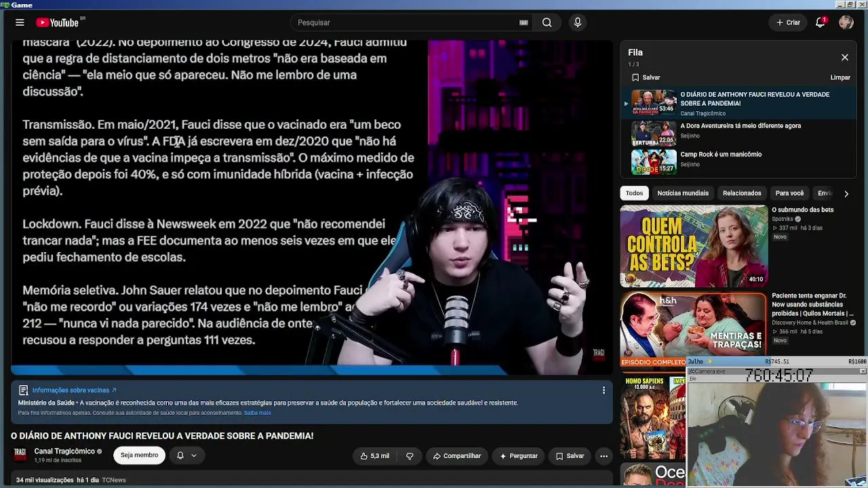
Task: Click the video title about Anthony Fauci's diary
Action: 162,436
